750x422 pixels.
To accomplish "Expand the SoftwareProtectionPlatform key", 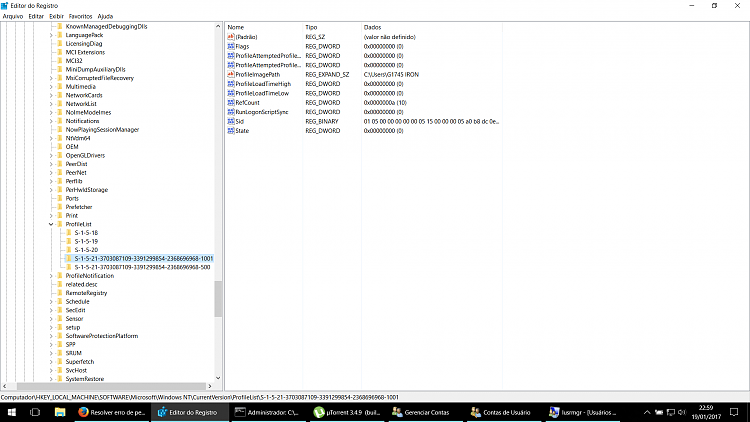I will point(51,336).
